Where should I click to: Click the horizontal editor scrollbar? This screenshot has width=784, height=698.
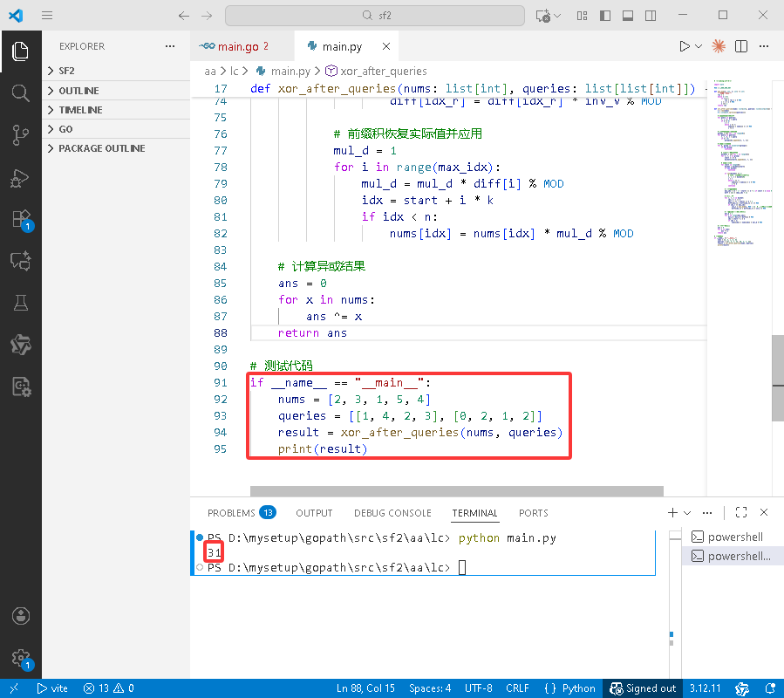click(456, 491)
